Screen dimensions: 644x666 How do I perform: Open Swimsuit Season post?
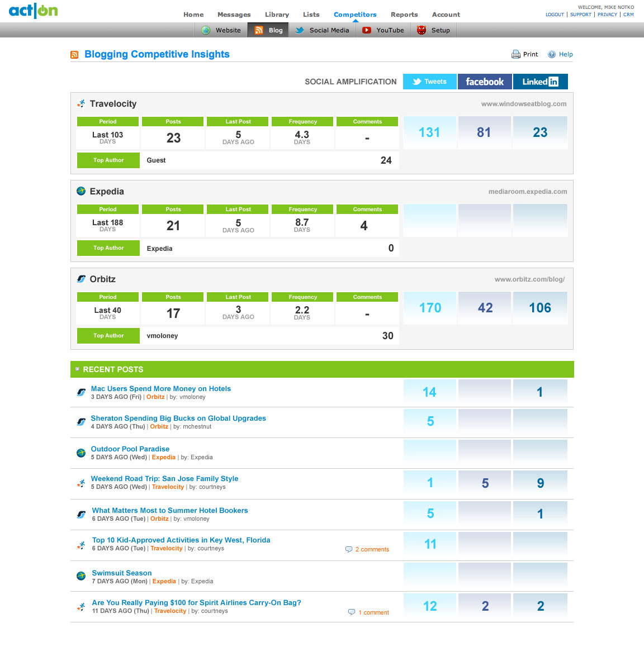pyautogui.click(x=121, y=573)
